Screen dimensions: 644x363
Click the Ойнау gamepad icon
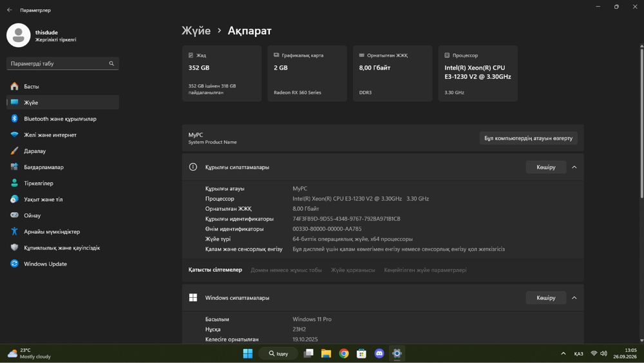(14, 215)
